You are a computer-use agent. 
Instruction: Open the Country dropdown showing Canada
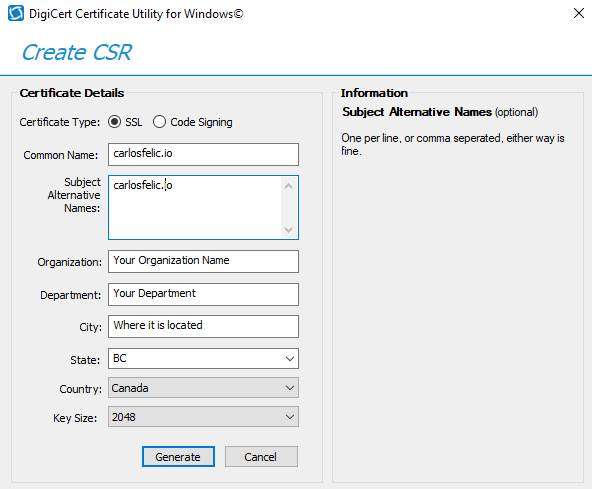(203, 387)
